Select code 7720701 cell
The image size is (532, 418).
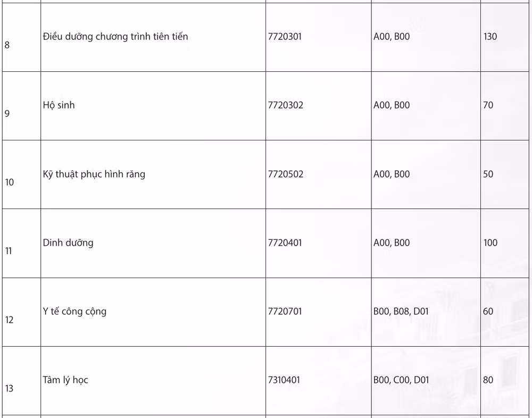tap(285, 312)
